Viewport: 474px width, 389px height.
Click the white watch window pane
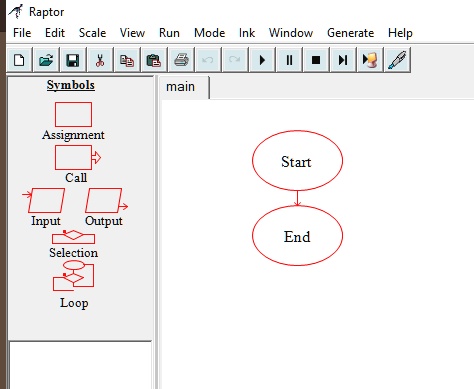point(80,365)
